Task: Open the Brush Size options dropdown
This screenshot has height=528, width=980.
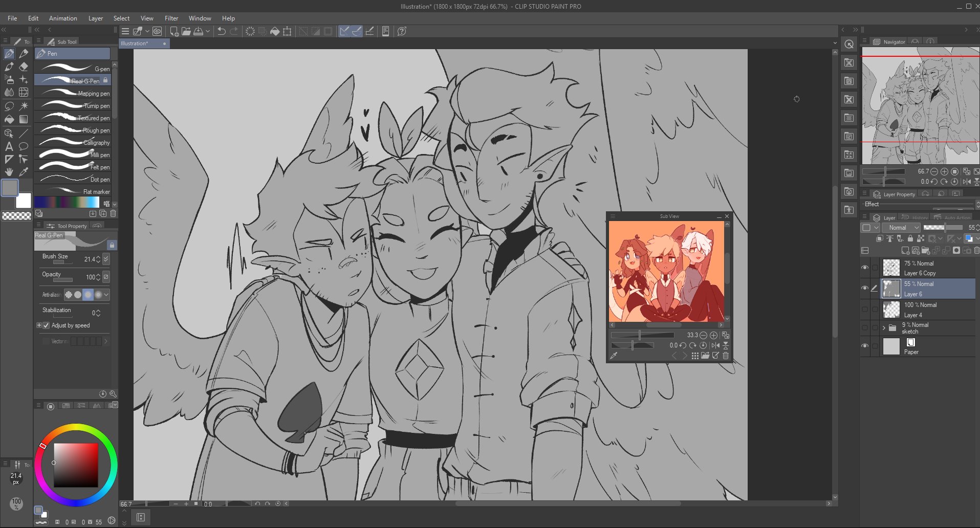Action: [x=106, y=259]
